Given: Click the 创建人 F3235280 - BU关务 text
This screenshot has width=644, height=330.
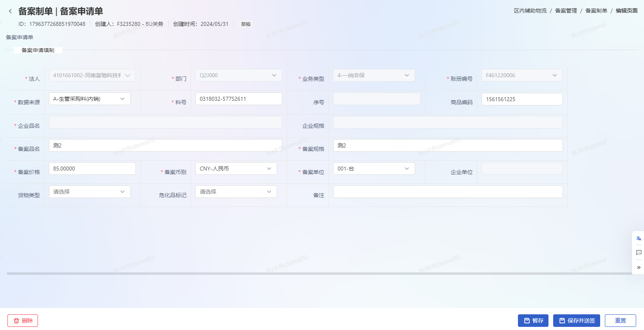Looking at the screenshot, I should 129,24.
